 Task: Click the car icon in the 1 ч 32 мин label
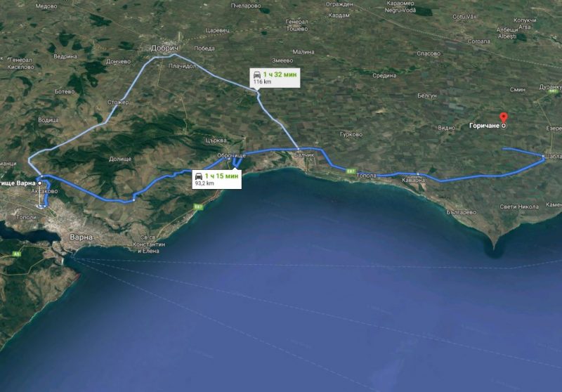point(257,74)
